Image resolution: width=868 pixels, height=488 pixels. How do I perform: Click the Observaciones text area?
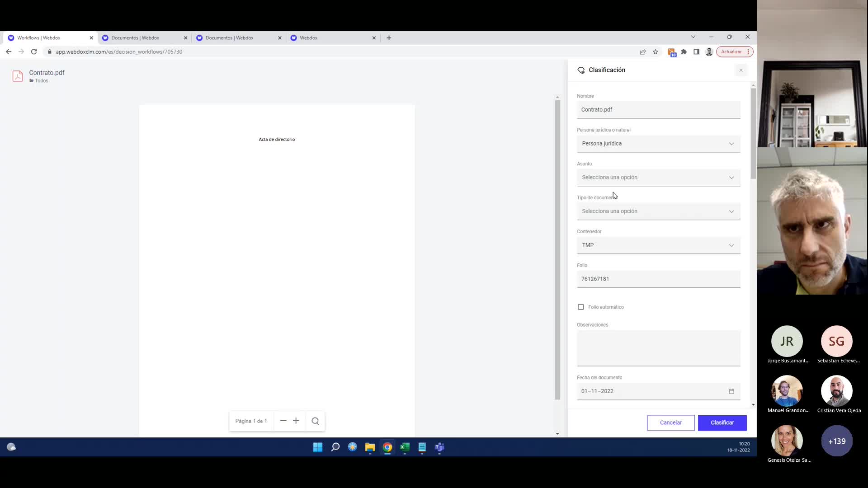click(658, 347)
